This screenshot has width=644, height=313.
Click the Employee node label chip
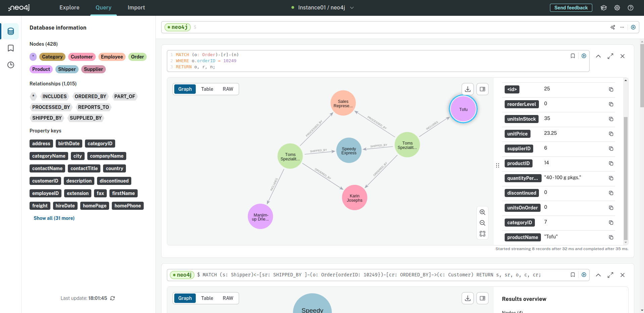(x=112, y=57)
